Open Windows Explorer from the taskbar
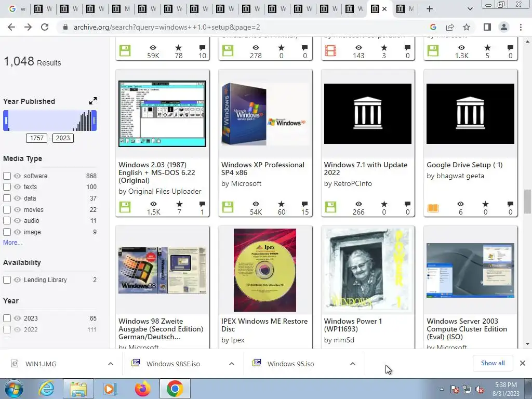Screen dimensions: 532x399 tap(78, 389)
